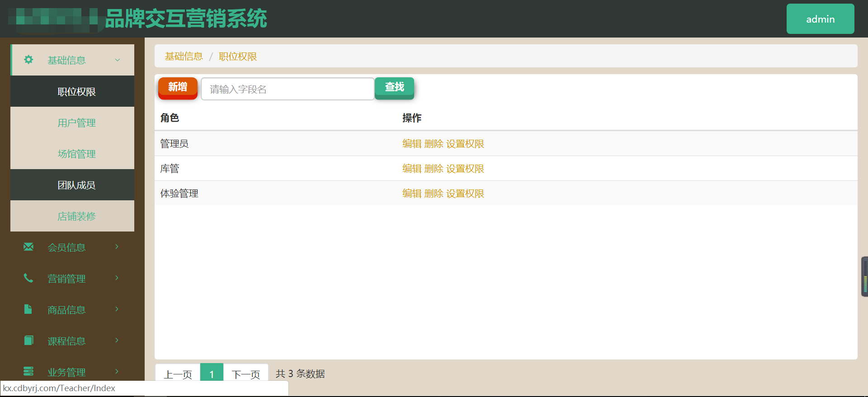The image size is (868, 397).
Task: Click 删除 for the 库管 role
Action: [x=434, y=169]
